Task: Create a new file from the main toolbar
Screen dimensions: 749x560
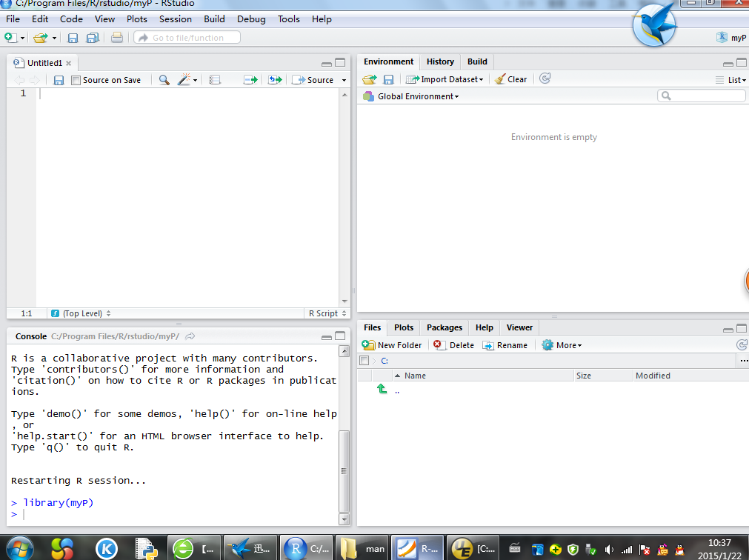Action: [x=10, y=38]
